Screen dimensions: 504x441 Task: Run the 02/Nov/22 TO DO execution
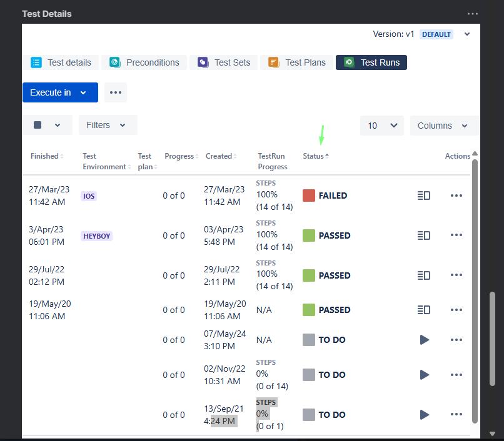425,375
